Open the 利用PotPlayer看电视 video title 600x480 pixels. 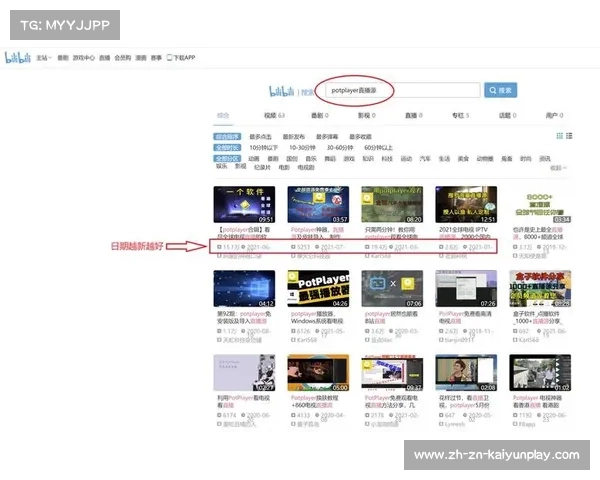(243, 402)
